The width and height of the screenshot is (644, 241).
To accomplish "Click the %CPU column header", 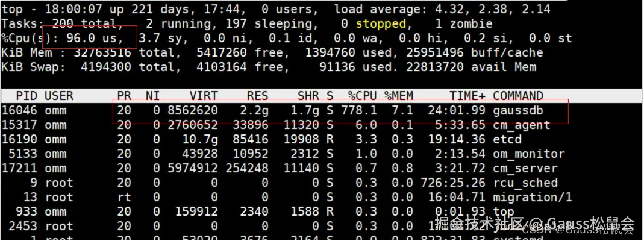I will (362, 96).
